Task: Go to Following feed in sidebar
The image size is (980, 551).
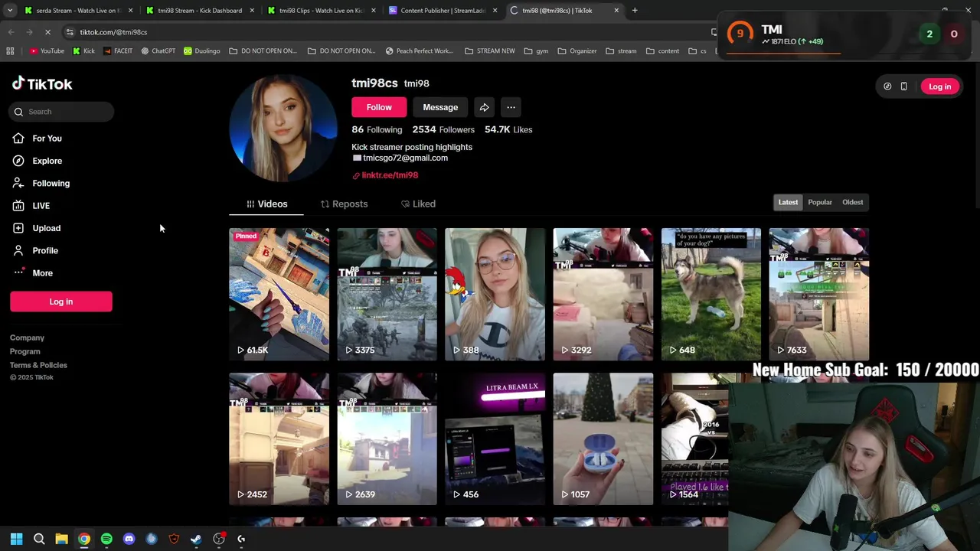Action: tap(51, 183)
